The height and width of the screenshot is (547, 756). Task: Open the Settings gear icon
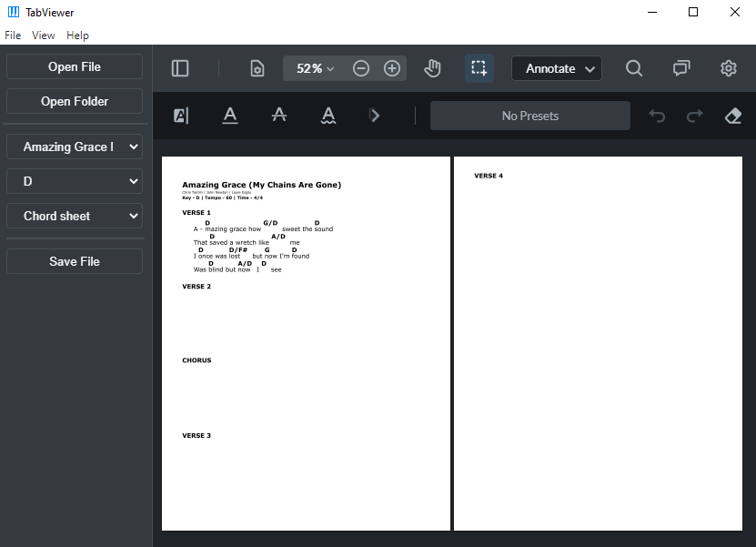click(x=729, y=68)
